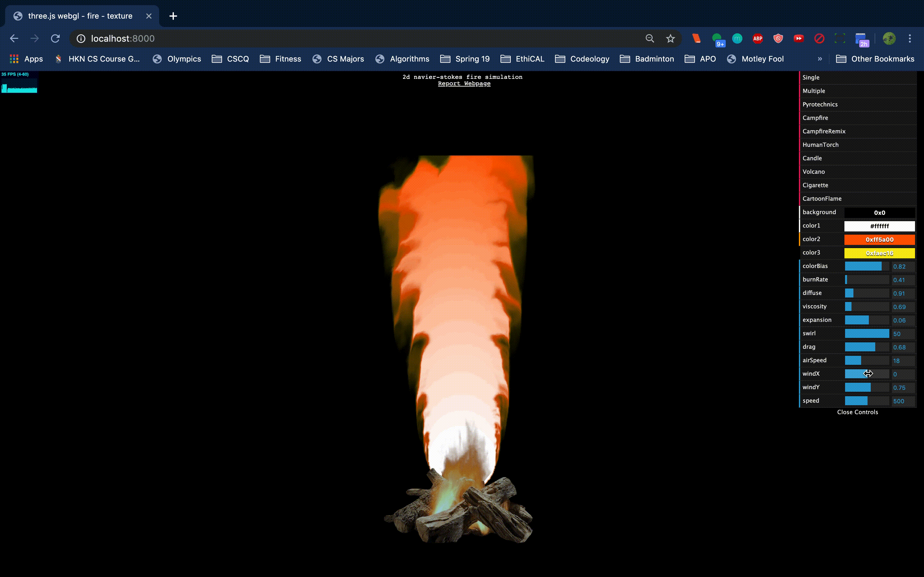Viewport: 924px width, 577px height.
Task: Open Chrome's three-dot menu
Action: 910,38
